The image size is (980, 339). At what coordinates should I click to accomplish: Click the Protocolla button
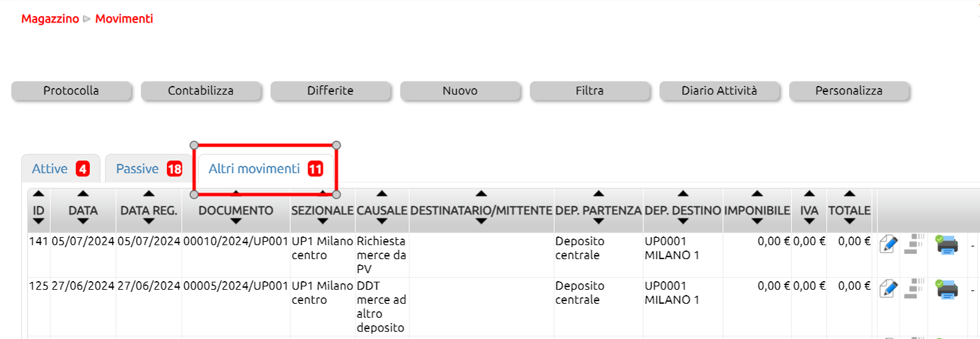point(71,91)
